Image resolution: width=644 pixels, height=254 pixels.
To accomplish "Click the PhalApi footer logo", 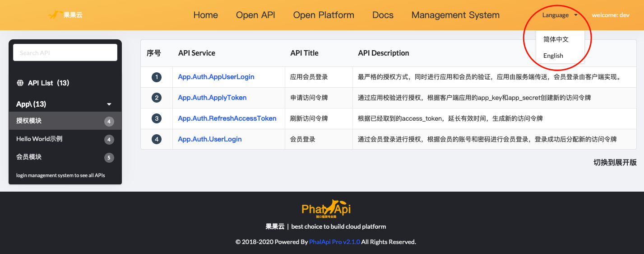I will (326, 209).
